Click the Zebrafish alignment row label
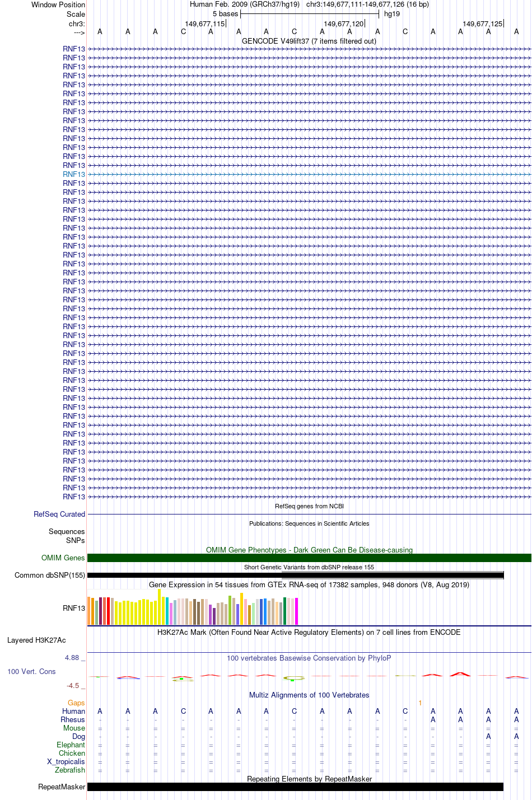 point(70,770)
